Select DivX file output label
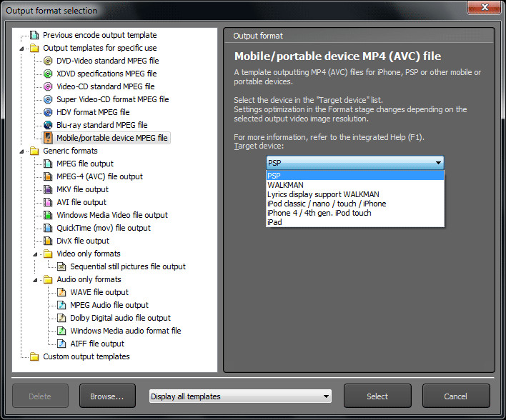The width and height of the screenshot is (506, 420). click(x=83, y=241)
